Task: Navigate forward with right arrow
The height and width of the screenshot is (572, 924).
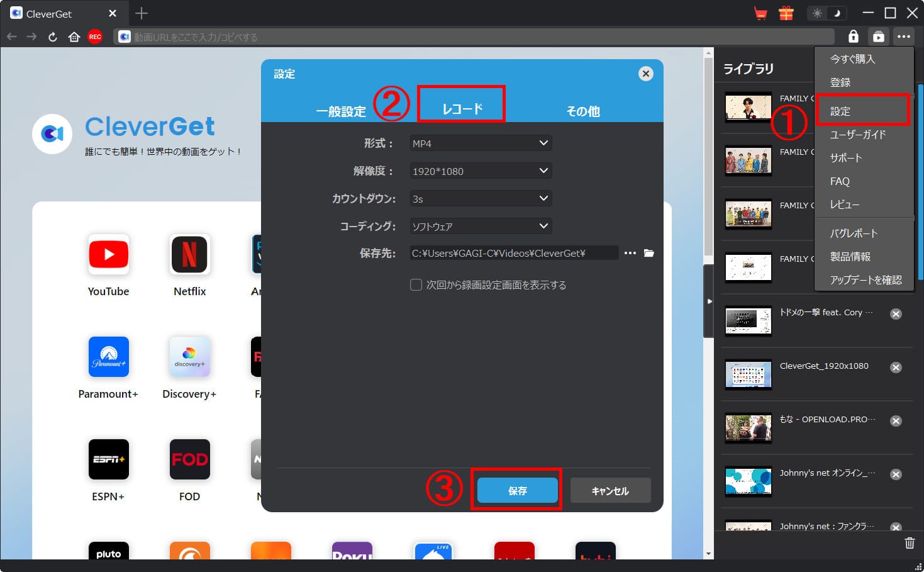Action: coord(31,37)
